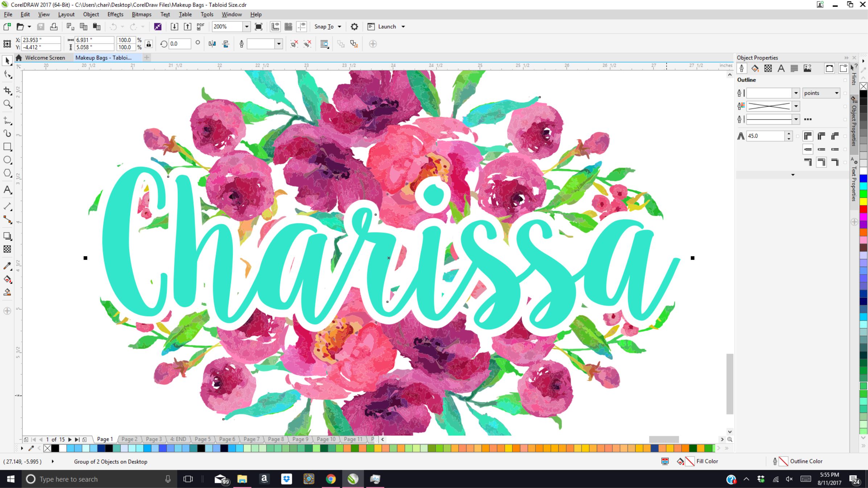Activate the Zoom tool in the toolbox
Screen dimensions: 868x488
coord(7,104)
